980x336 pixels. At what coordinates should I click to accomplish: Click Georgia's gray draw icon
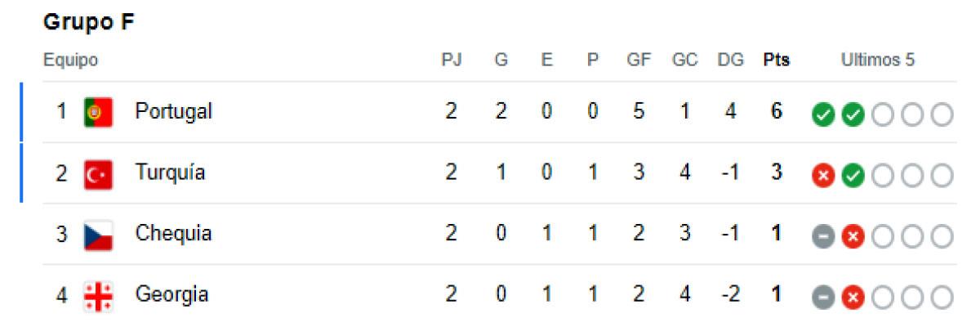(823, 296)
